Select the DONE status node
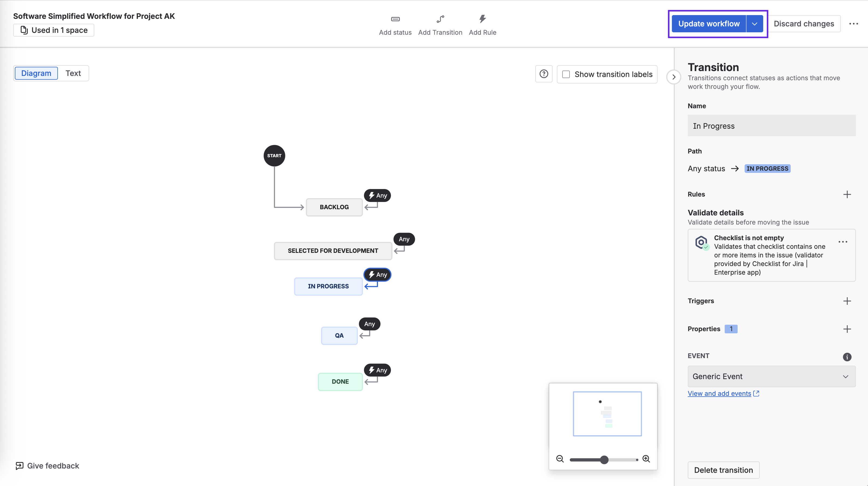This screenshot has height=486, width=868. 340,382
